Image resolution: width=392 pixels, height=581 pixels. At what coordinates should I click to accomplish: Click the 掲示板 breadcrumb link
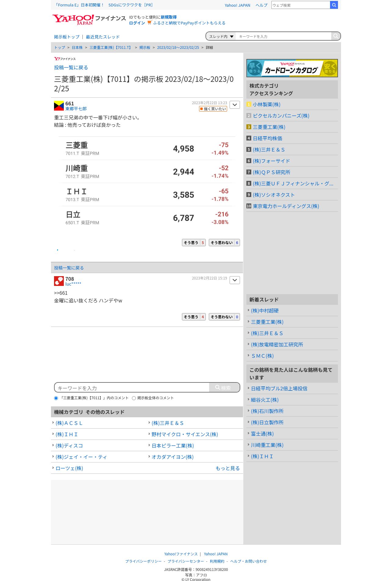point(145,48)
